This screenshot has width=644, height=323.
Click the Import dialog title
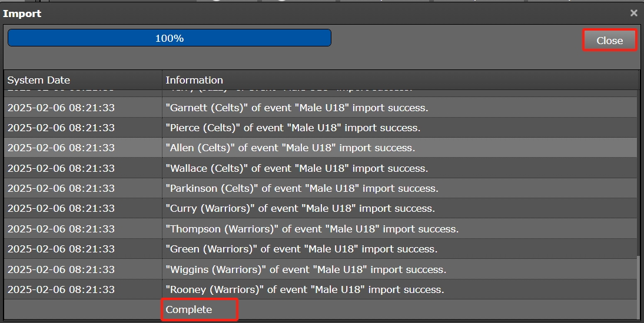click(22, 13)
